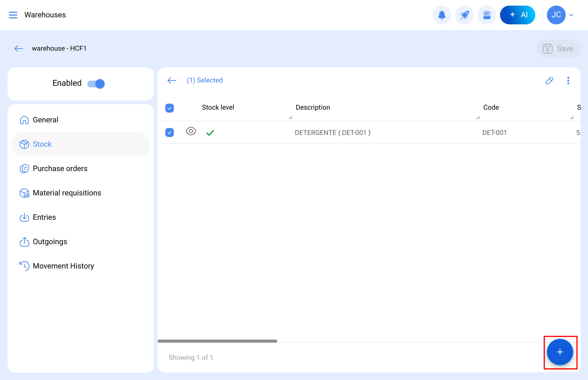Go to Material requisitions section
This screenshot has width=588, height=380.
pos(67,193)
